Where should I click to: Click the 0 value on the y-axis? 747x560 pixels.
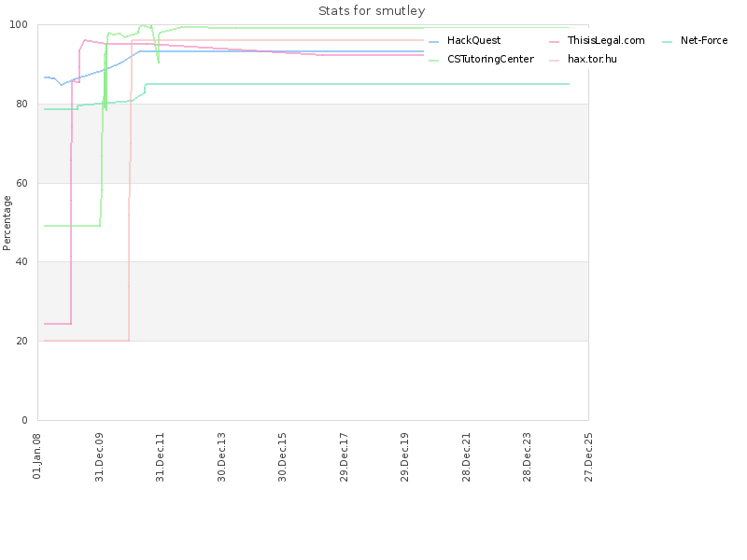[x=26, y=420]
